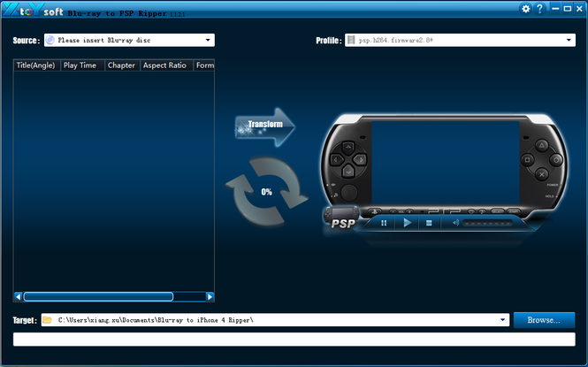Image resolution: width=588 pixels, height=367 pixels.
Task: Adjust the preview volume slider
Action: click(x=487, y=223)
